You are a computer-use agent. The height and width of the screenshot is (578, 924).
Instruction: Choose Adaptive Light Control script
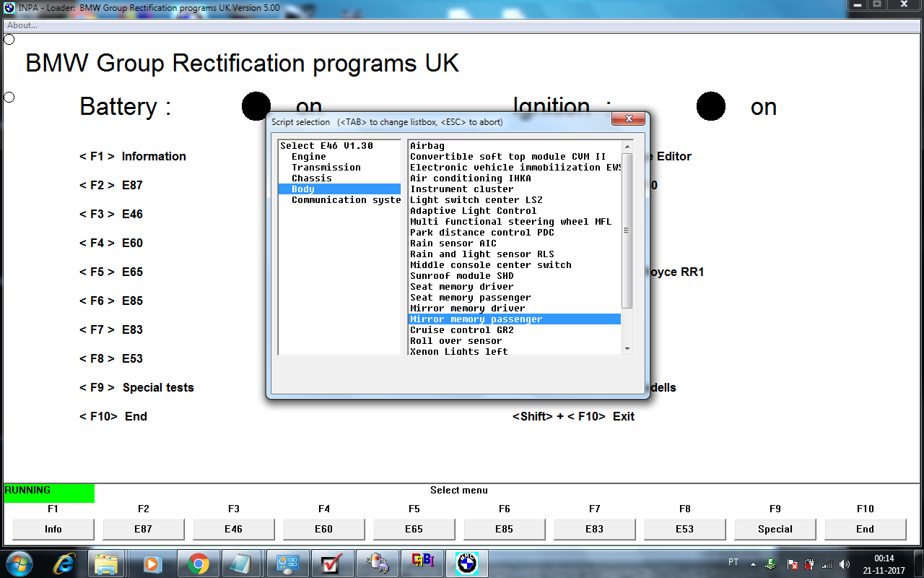[514, 211]
